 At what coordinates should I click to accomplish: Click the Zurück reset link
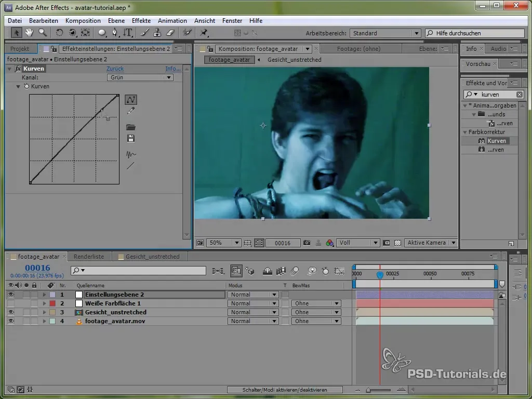(115, 69)
